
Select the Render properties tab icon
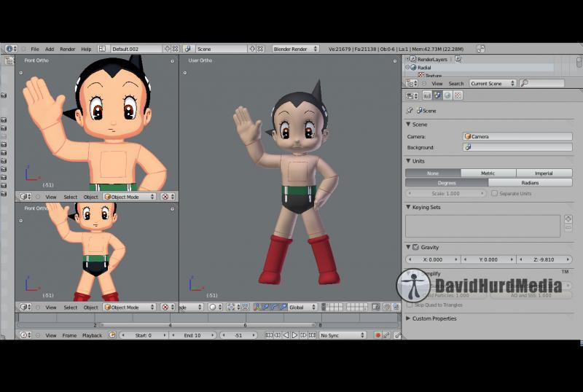click(427, 95)
